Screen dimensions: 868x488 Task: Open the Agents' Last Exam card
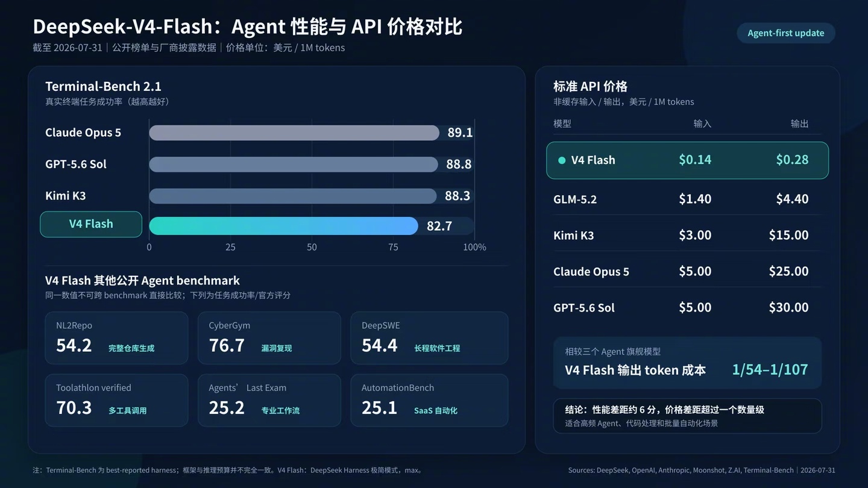tap(269, 401)
